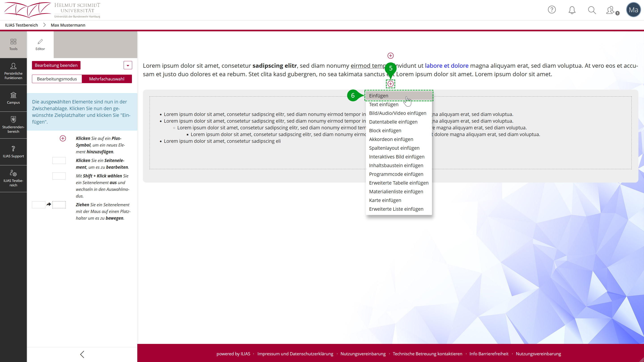
Task: Open dropdown arrow beside Bearbeitung beenden
Action: click(128, 65)
